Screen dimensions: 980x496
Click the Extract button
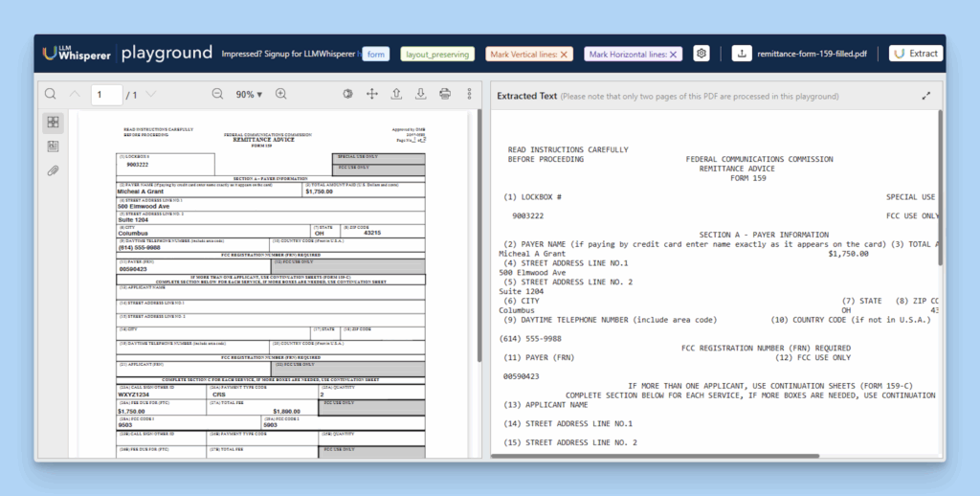[915, 54]
